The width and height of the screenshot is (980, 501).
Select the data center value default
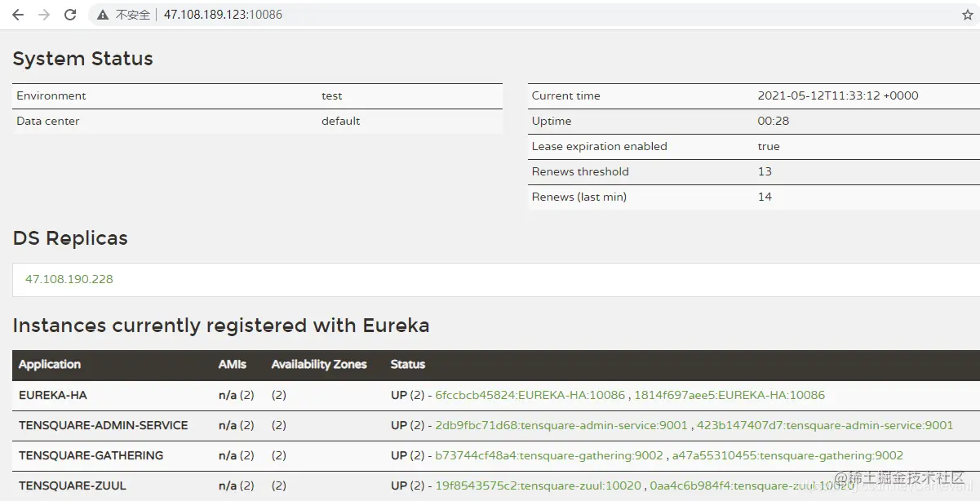(x=341, y=121)
